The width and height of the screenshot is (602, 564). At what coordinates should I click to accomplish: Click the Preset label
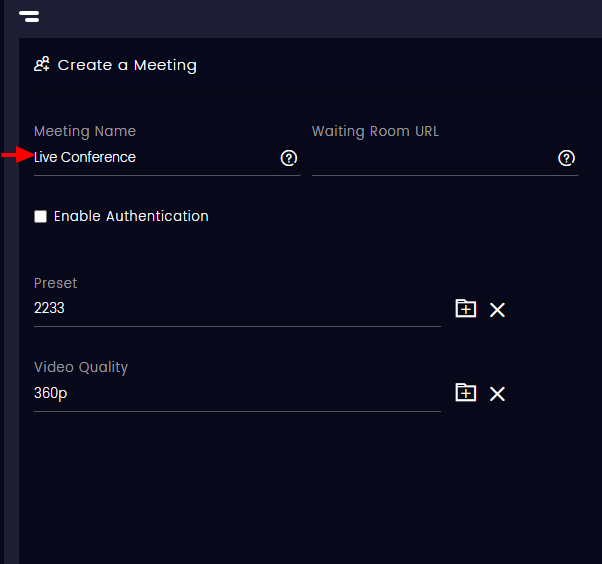(x=55, y=283)
